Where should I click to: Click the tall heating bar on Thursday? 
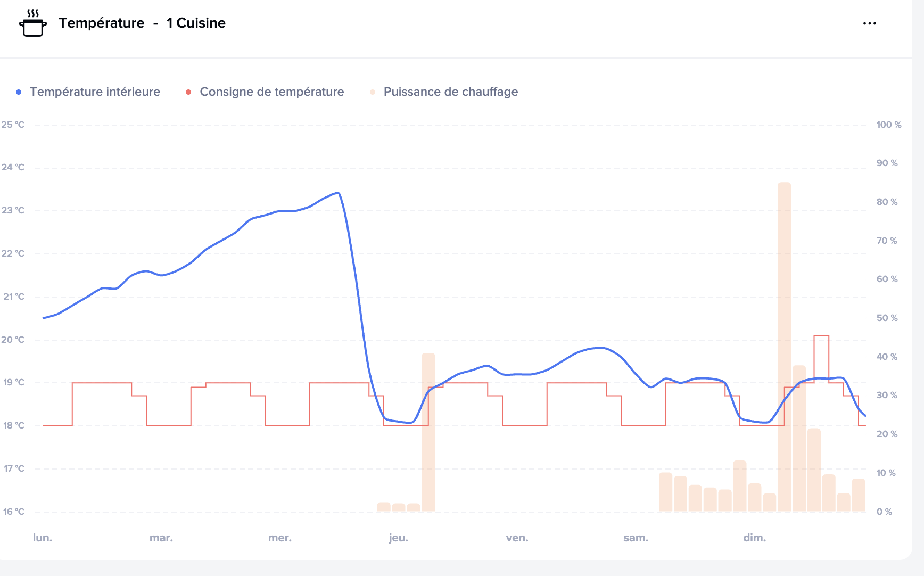point(428,431)
